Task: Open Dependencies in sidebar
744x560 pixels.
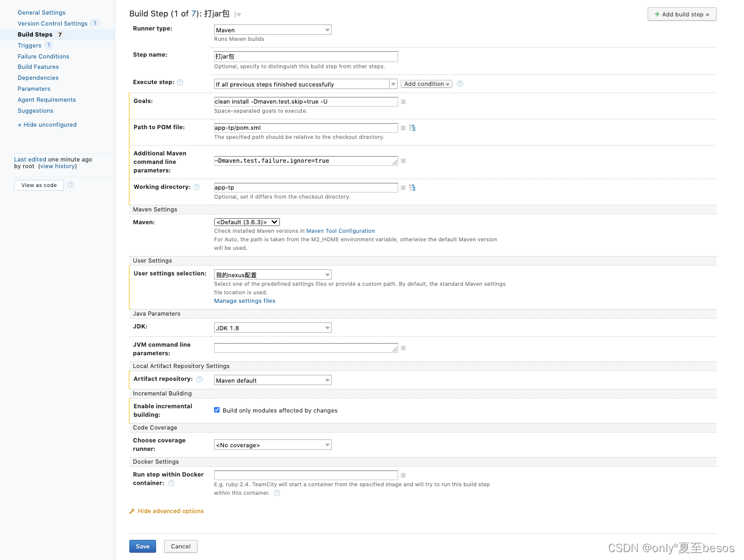Action: [38, 78]
